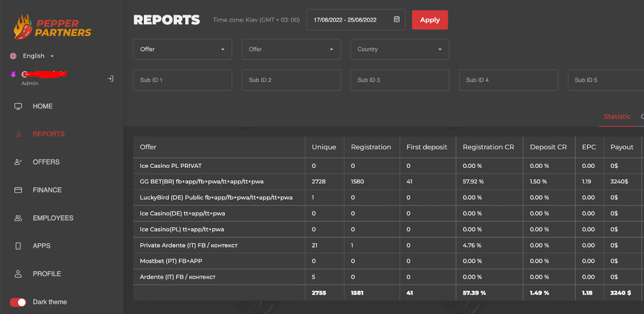Open the PROFILE menu item
Viewport: 644px width, 314px height.
[47, 274]
